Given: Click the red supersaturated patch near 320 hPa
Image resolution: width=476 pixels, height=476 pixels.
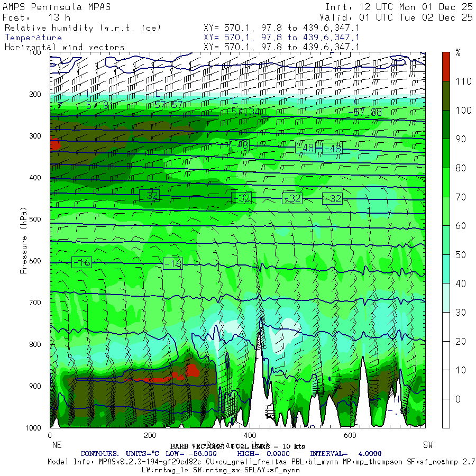Looking at the screenshot, I should tap(55, 144).
